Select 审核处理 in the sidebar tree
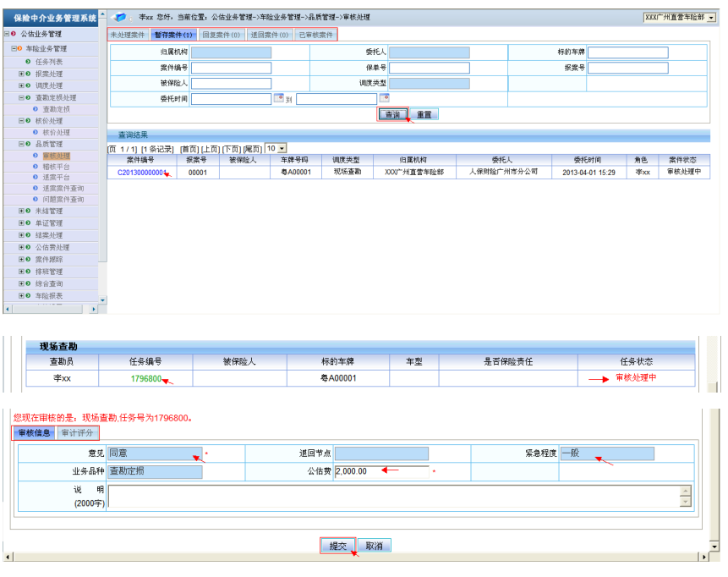 (x=56, y=156)
